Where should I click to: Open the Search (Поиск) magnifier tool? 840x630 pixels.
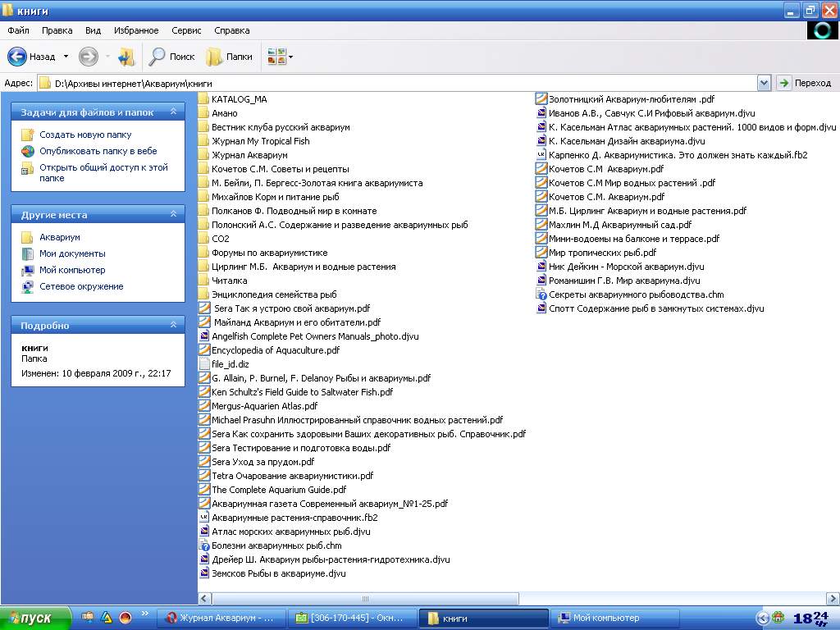pyautogui.click(x=171, y=57)
